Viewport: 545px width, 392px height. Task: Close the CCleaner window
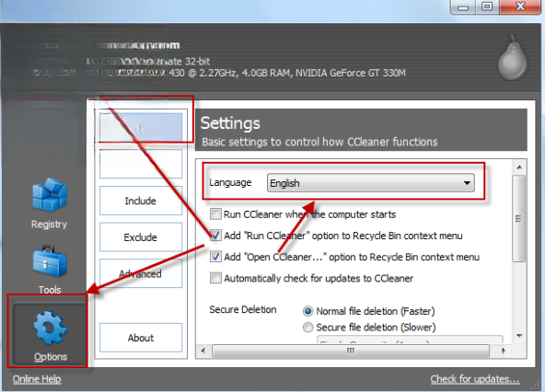(520, 6)
